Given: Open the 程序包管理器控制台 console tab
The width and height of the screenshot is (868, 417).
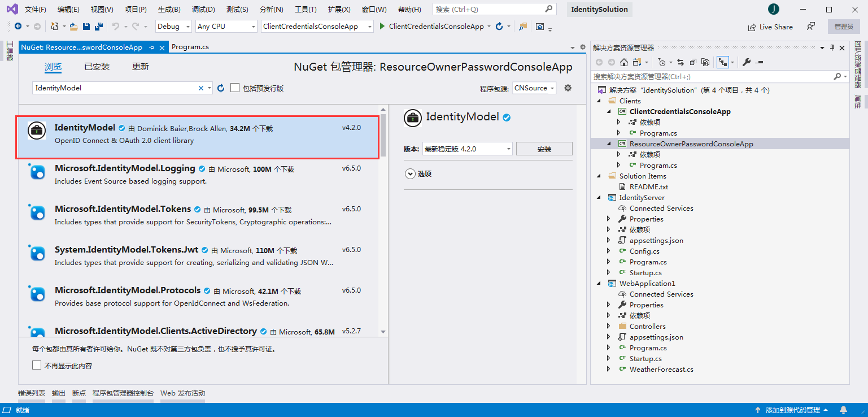Looking at the screenshot, I should (x=123, y=393).
